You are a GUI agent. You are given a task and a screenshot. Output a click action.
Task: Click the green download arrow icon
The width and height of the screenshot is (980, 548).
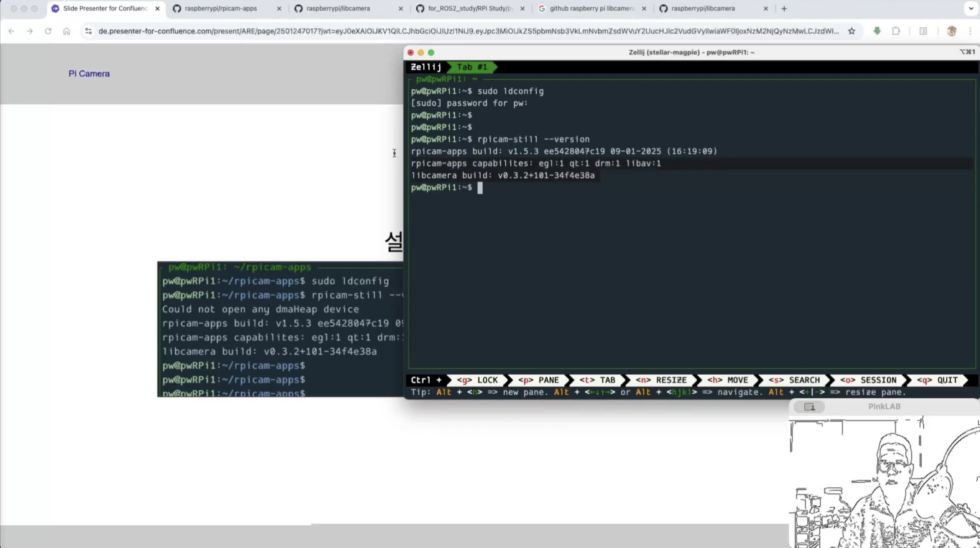coord(877,31)
